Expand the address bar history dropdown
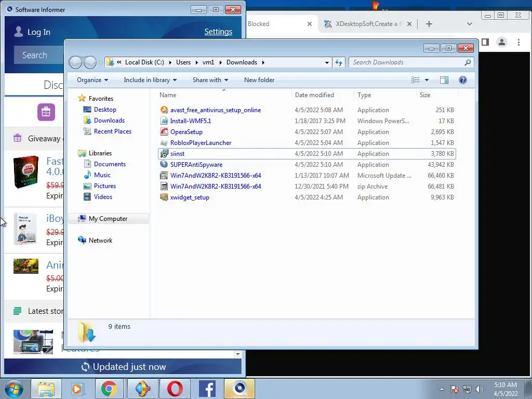The width and height of the screenshot is (532, 399). coord(327,62)
